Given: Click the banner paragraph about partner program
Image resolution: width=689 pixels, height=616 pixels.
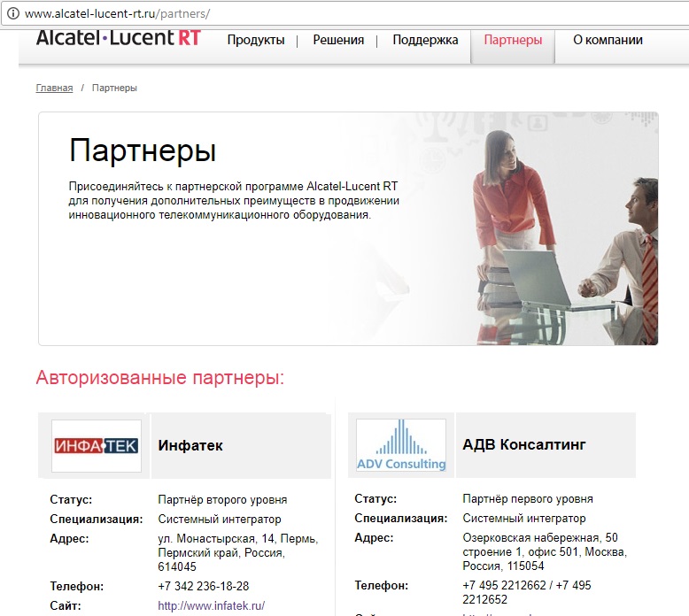Looking at the screenshot, I should tap(234, 201).
